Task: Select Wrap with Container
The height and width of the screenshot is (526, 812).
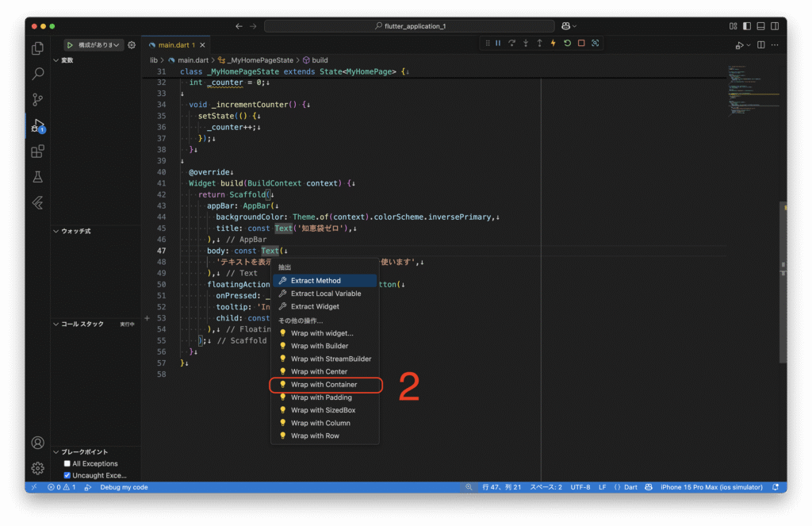Action: (x=324, y=385)
